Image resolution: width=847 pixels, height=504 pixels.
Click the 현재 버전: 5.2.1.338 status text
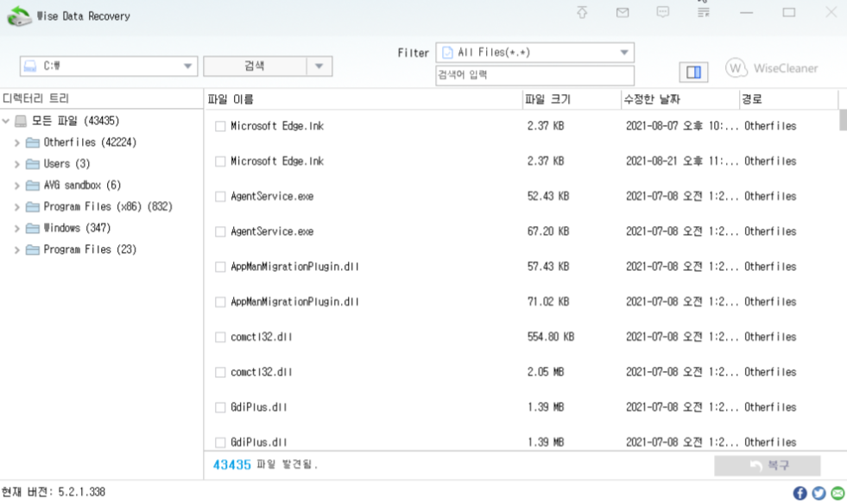[54, 492]
